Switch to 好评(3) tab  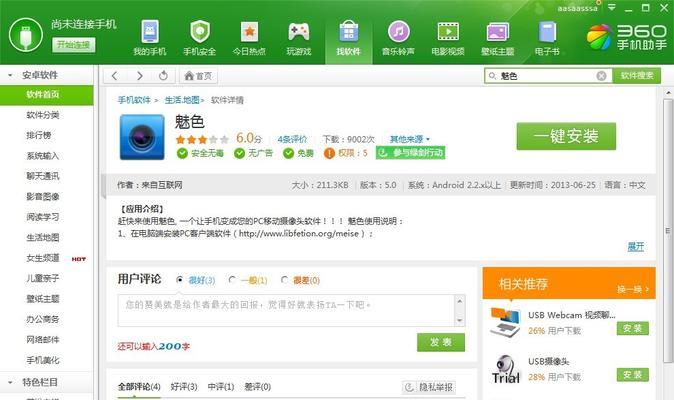pos(184,387)
